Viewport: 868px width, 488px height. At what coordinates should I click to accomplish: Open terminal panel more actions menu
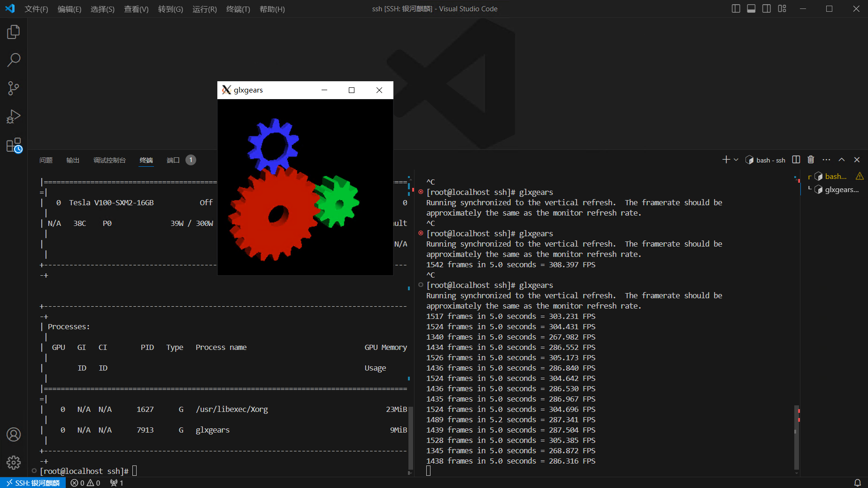pos(826,160)
